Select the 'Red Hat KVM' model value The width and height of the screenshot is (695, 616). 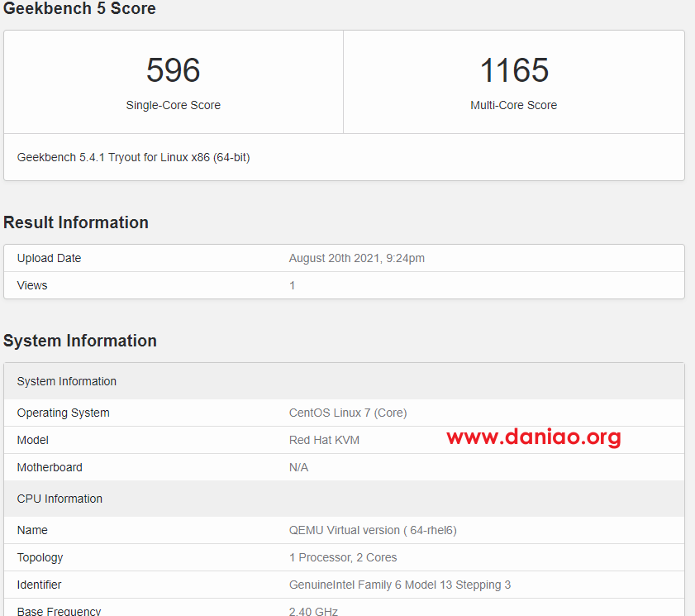point(324,440)
